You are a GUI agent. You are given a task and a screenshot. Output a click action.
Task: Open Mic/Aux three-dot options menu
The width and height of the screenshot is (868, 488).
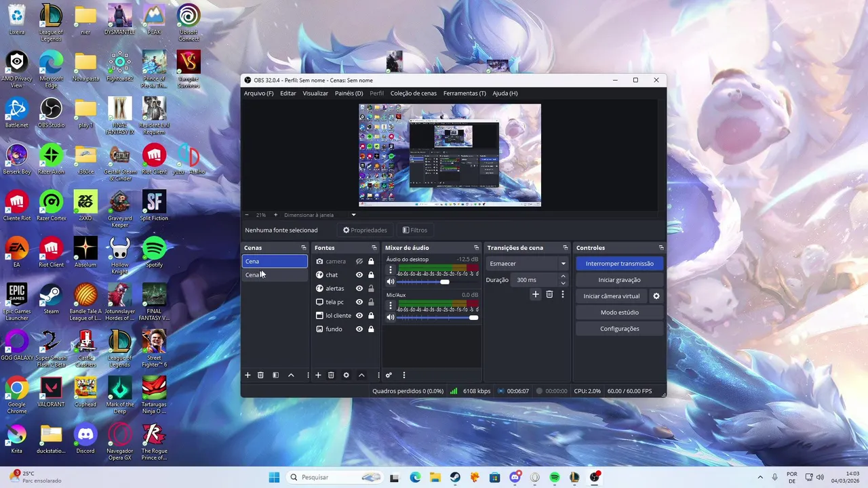tap(390, 306)
